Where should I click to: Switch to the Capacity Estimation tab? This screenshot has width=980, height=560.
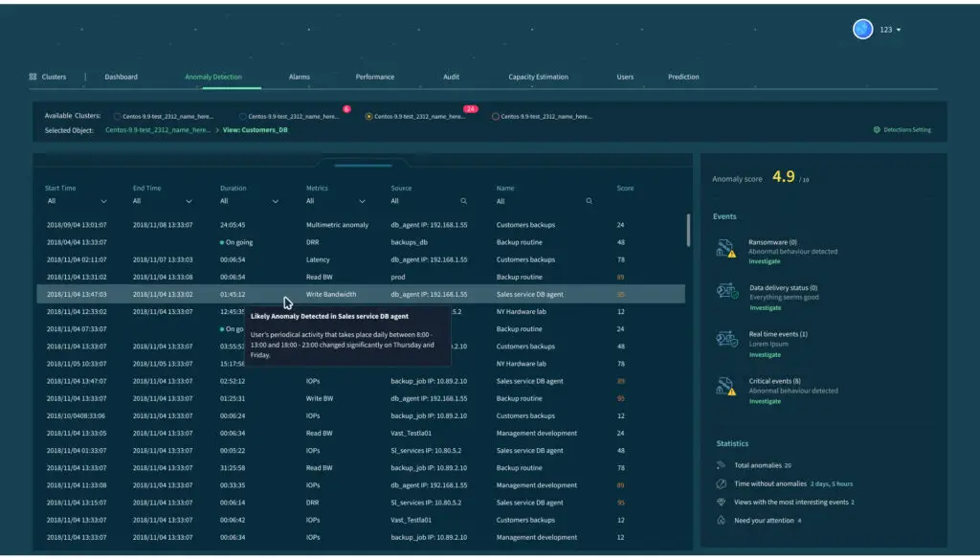point(538,77)
